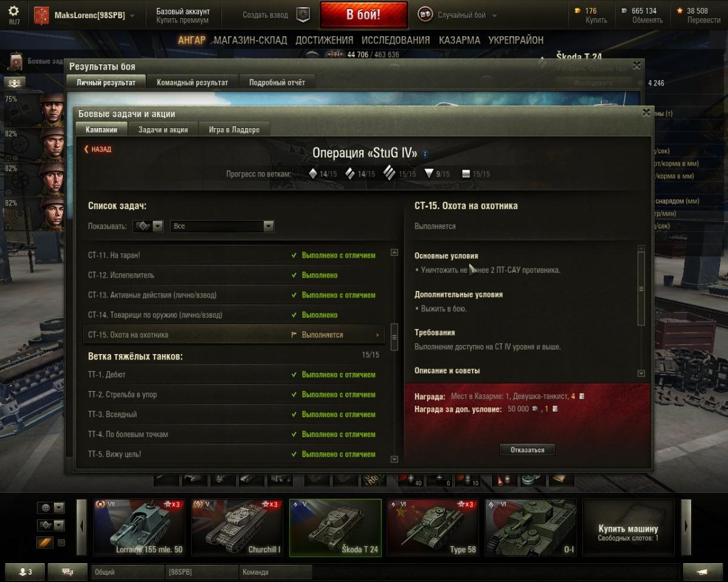Click the platoon badge icon beside Создать взвод
The image size is (728, 582).
303,15
